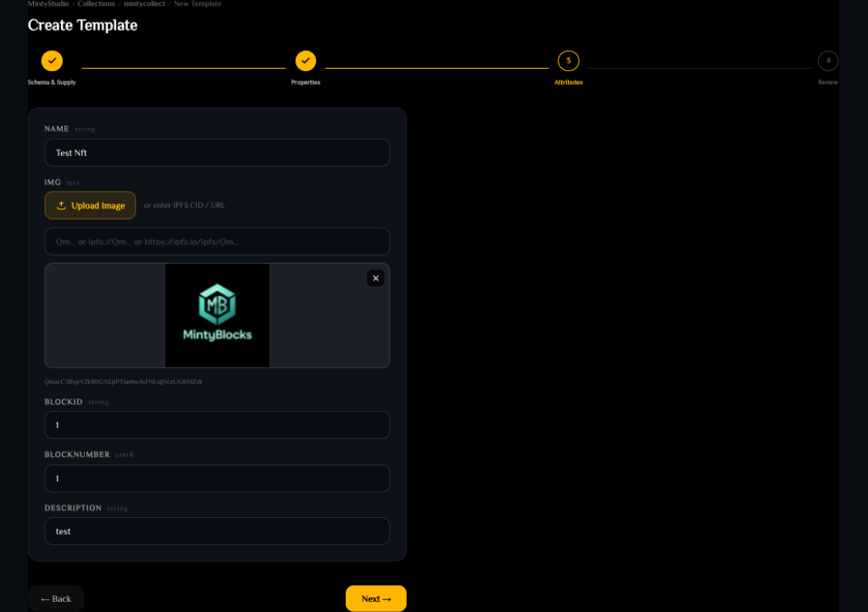Focus the IPFS CID / URL input field
868x612 pixels.
[x=217, y=242]
